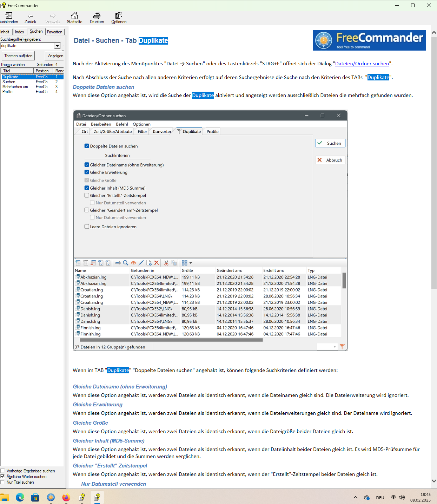Hide the navigation pane with Ausblenden

[x=9, y=18]
